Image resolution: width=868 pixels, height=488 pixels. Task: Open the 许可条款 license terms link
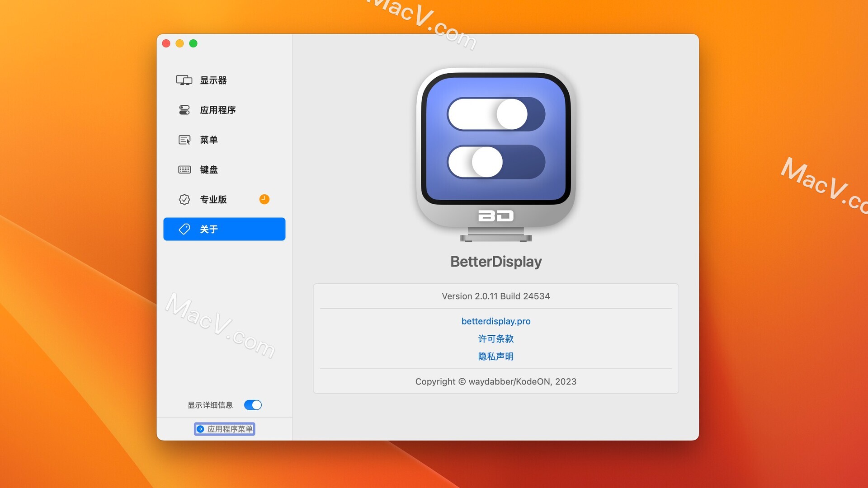tap(495, 339)
